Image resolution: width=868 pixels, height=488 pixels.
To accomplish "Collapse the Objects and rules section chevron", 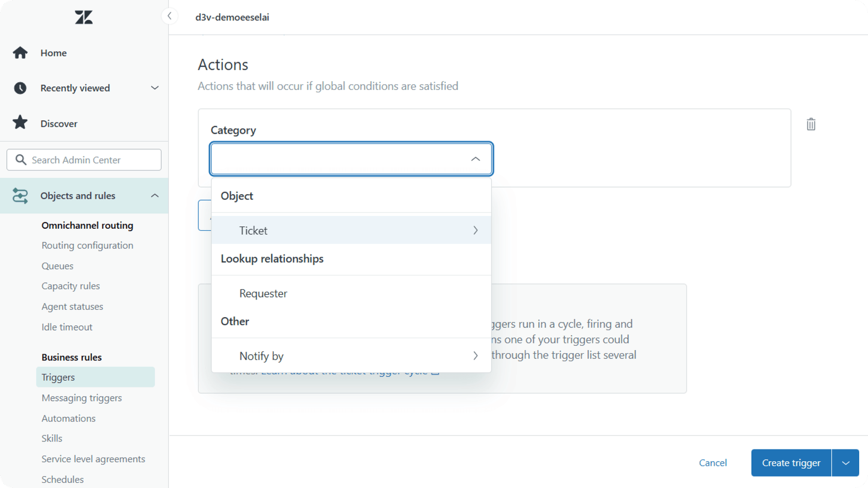I will 154,196.
